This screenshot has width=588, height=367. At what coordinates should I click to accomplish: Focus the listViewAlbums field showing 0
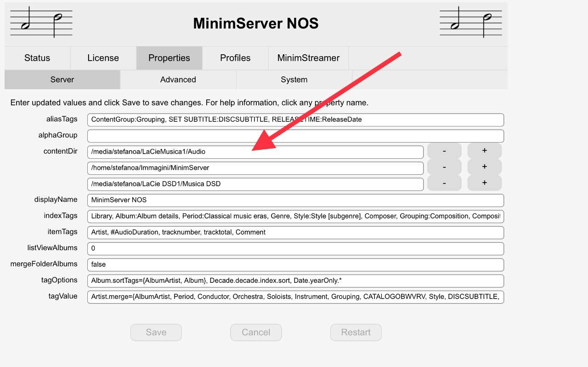295,248
